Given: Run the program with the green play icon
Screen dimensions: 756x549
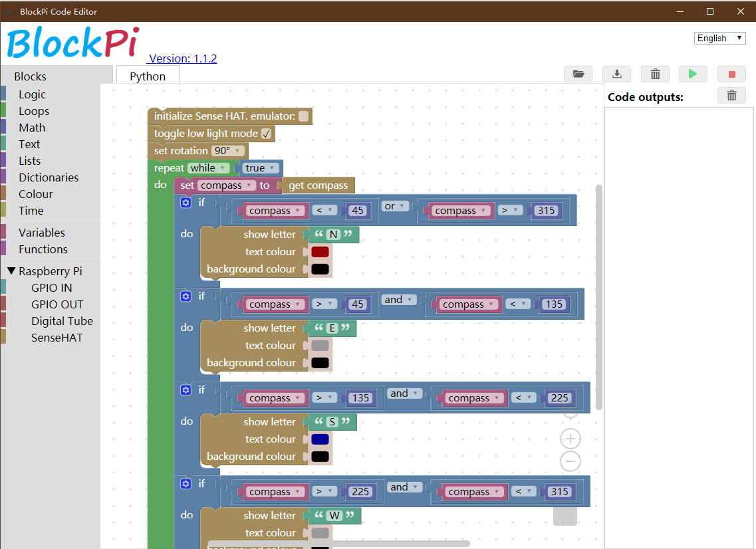Looking at the screenshot, I should click(x=693, y=74).
